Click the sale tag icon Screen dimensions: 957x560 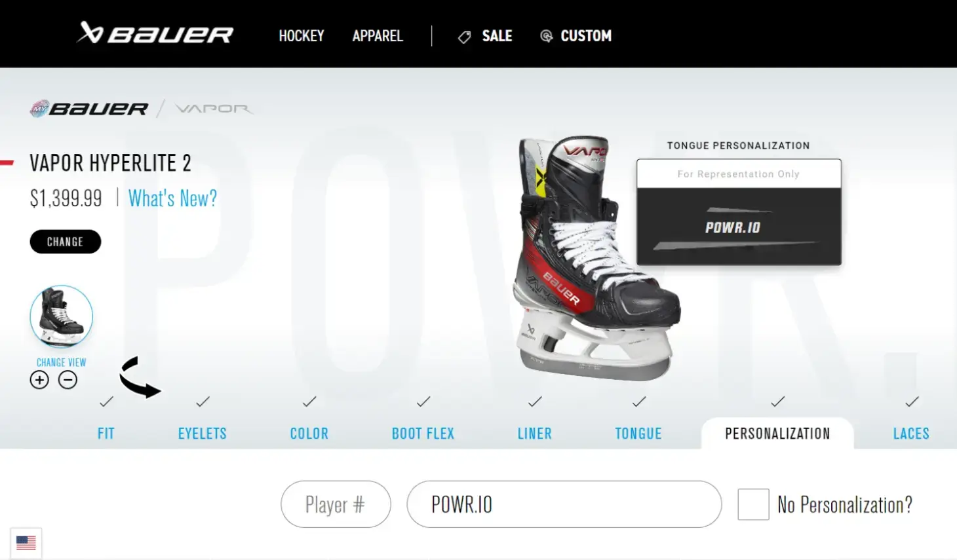pyautogui.click(x=464, y=37)
